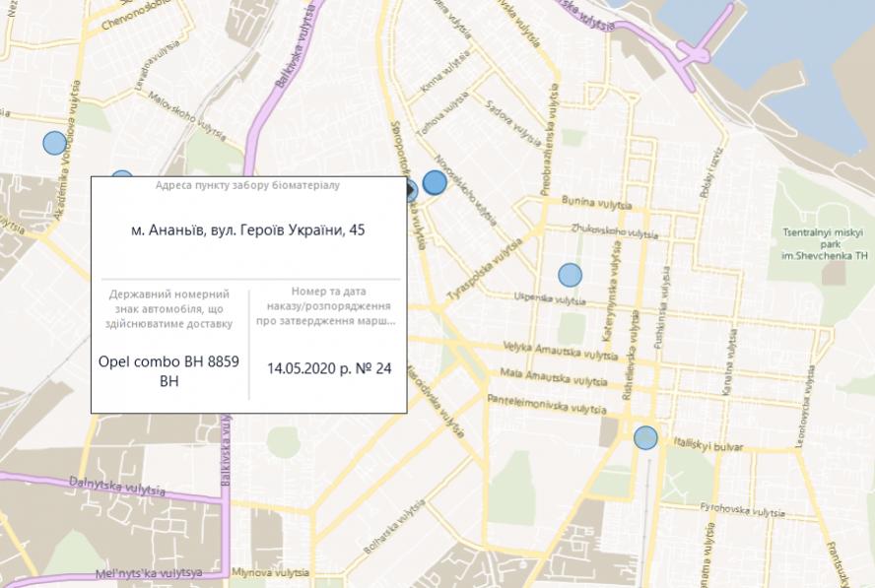Screen dimensions: 875x588
Task: Click the '14.05.2020 р. № 24' order value
Action: (x=329, y=368)
